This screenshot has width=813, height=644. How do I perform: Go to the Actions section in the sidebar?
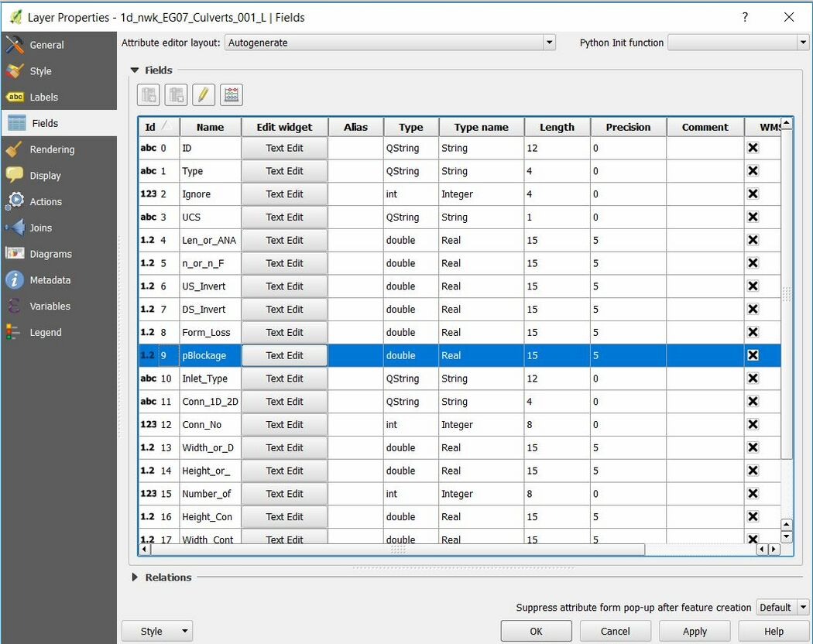click(46, 201)
